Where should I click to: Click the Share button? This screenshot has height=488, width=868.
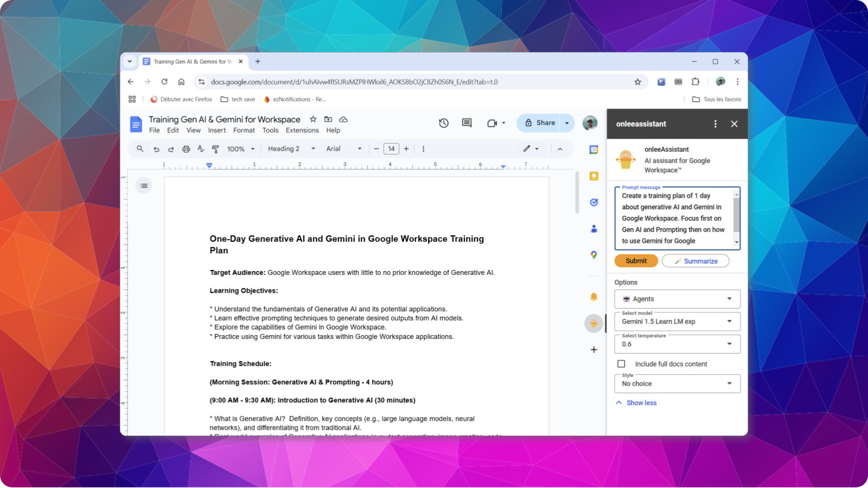click(539, 123)
